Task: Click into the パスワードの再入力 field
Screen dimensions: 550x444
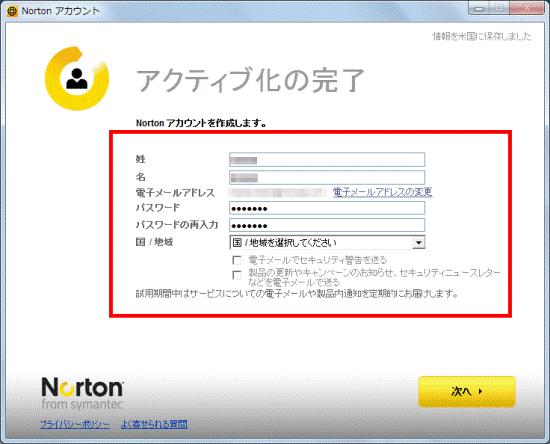Action: click(327, 225)
